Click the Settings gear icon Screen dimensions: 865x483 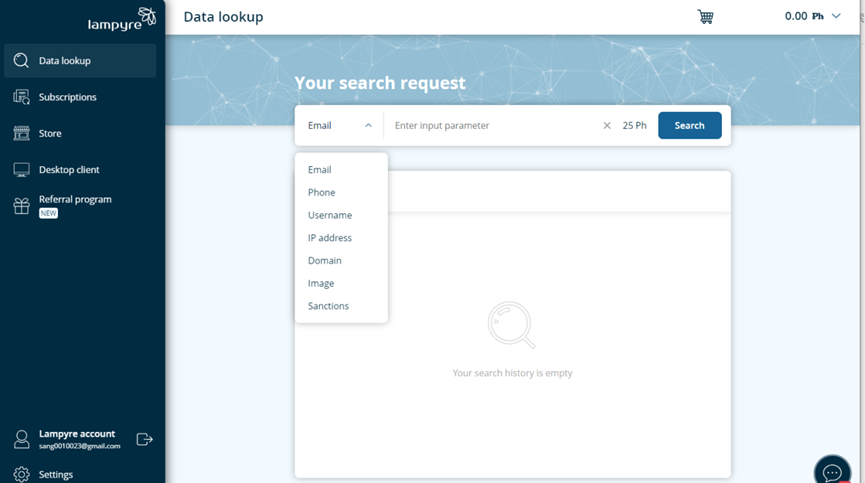pos(21,474)
